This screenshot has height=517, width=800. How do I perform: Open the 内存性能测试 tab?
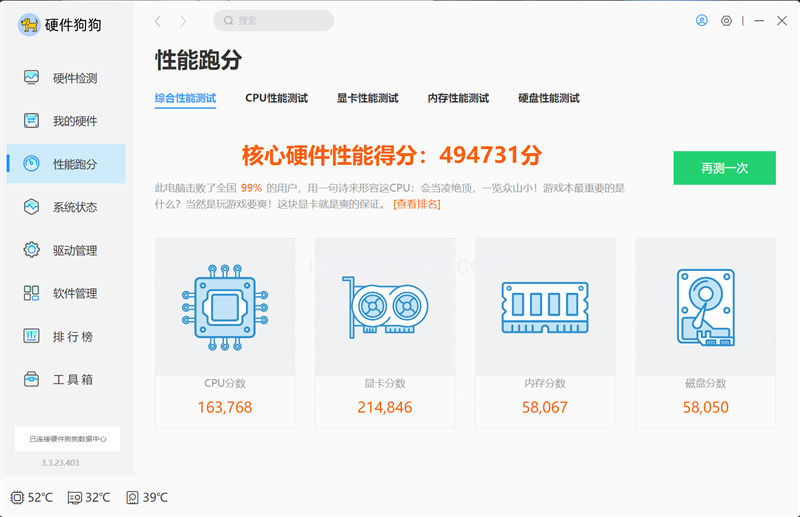click(x=458, y=98)
